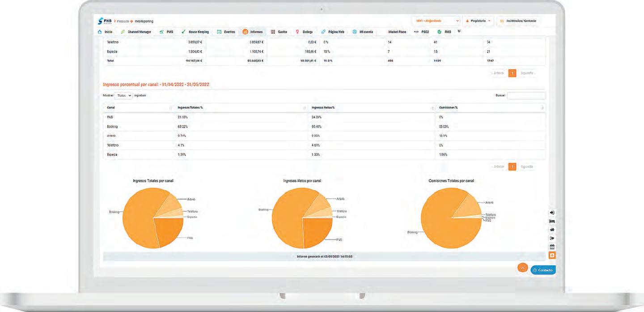This screenshot has height=312, width=644.
Task: Click the orange plus sidebar icon
Action: tap(552, 255)
